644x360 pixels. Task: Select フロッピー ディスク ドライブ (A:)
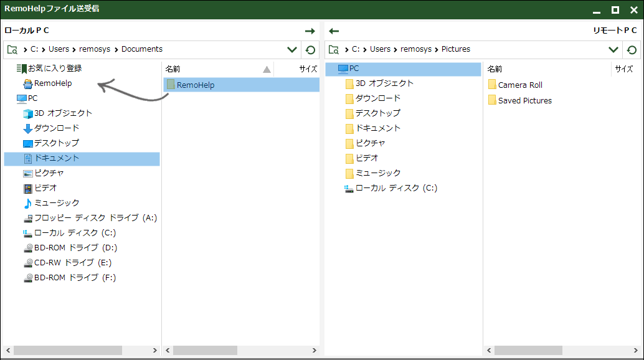(x=90, y=218)
